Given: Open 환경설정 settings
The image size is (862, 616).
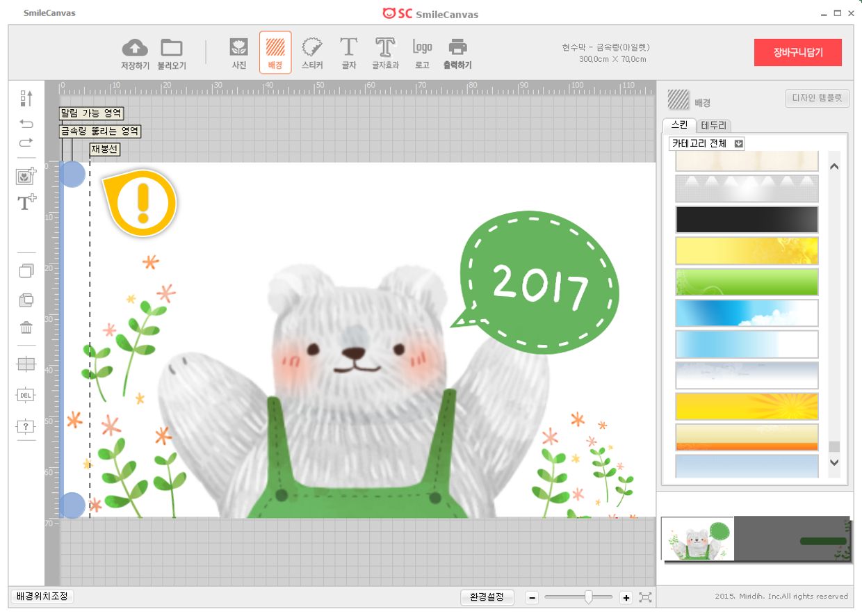Looking at the screenshot, I should click(487, 597).
